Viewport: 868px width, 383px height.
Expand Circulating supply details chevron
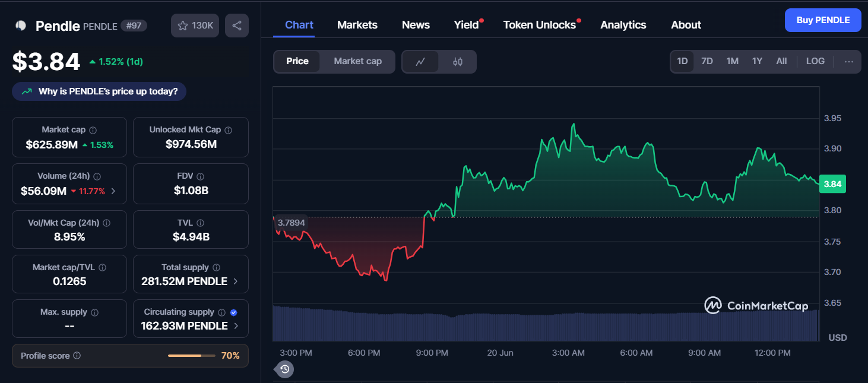click(236, 326)
